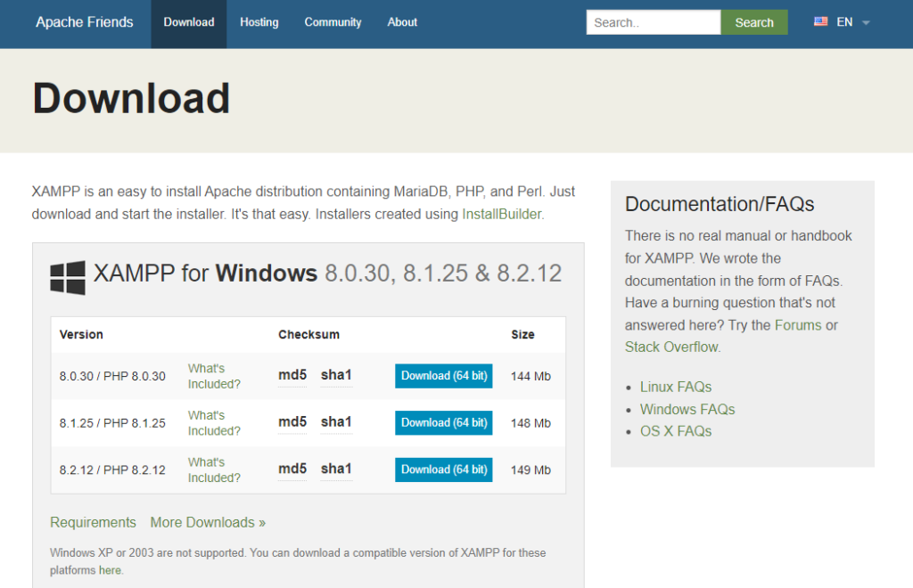Viewport: 913px width, 588px height.
Task: Open the EN language dropdown arrow
Action: tap(866, 22)
